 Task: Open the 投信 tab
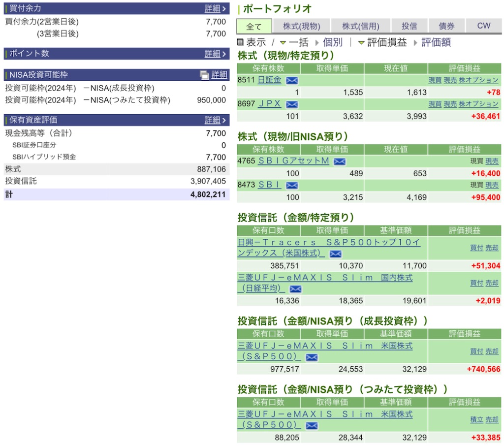[409, 26]
